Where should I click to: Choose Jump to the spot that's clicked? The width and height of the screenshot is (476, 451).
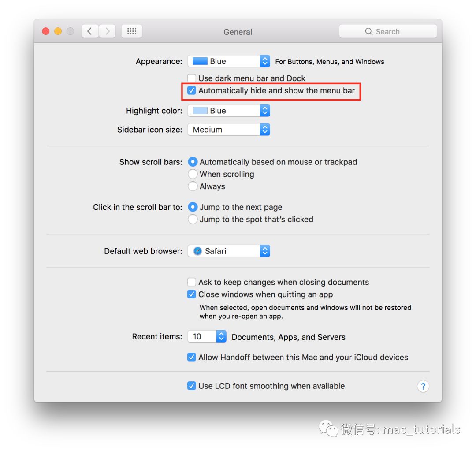pyautogui.click(x=193, y=219)
